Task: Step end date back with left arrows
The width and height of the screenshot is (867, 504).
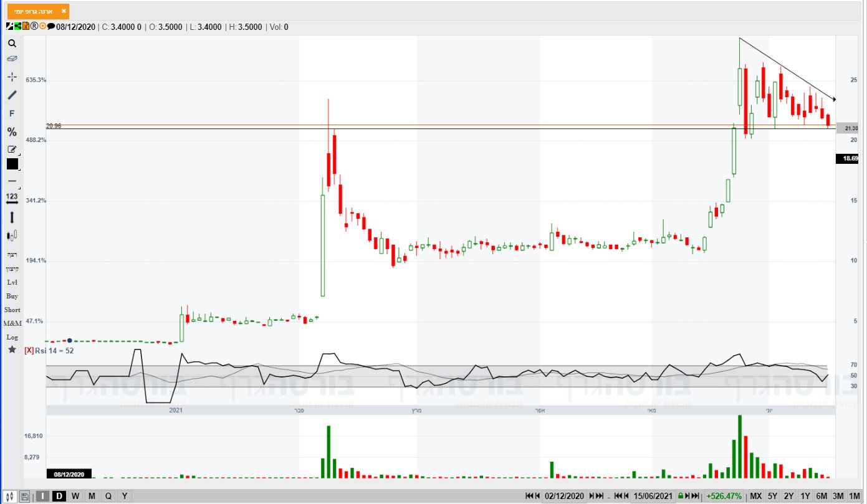Action: coord(621,496)
